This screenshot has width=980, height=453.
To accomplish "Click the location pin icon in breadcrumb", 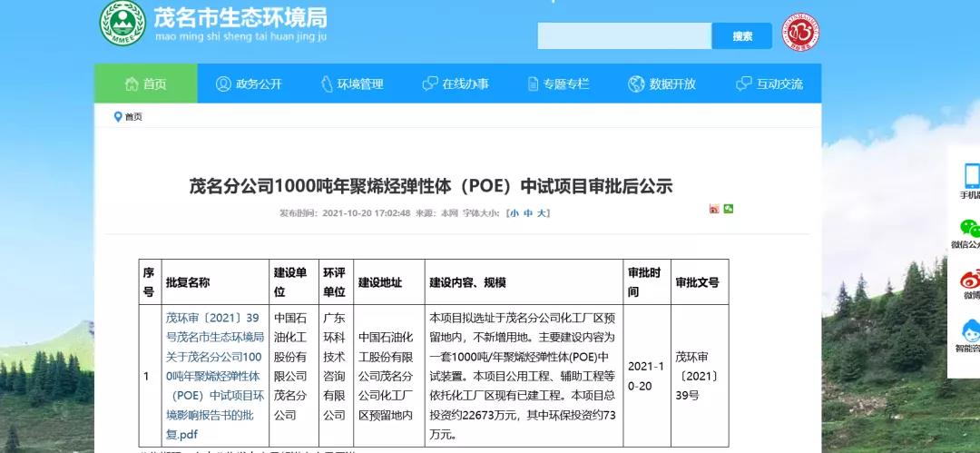I will 117,116.
